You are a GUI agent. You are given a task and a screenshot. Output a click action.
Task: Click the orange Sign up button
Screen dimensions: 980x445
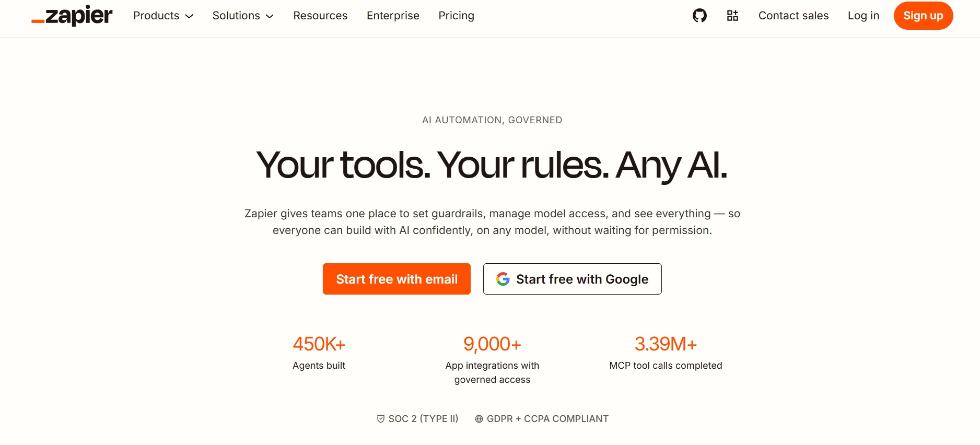pos(923,16)
